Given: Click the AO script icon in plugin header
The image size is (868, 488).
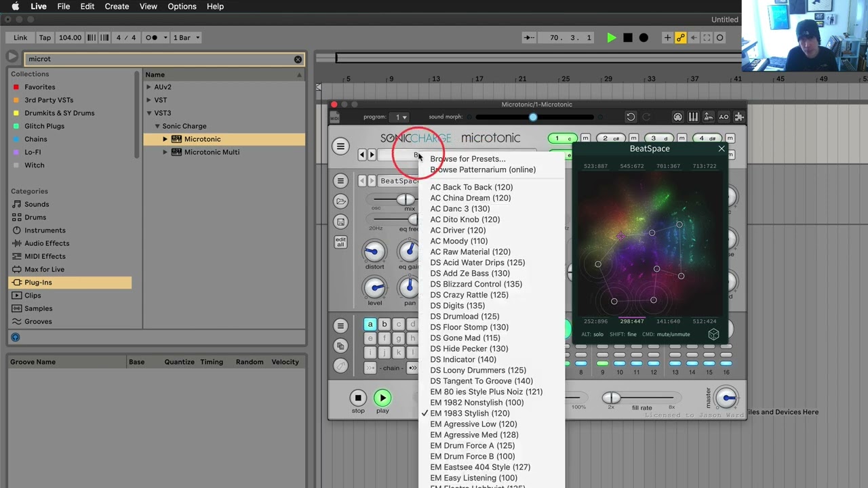Looking at the screenshot, I should pos(724,117).
